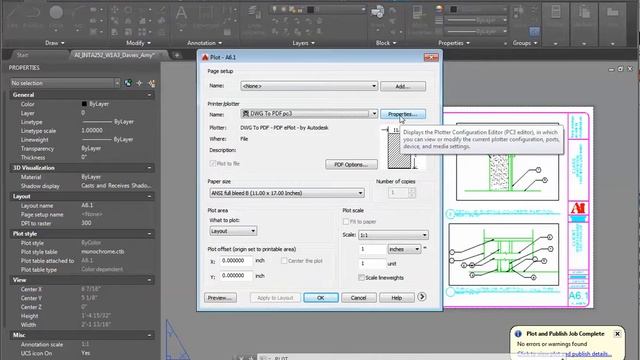Image resolution: width=640 pixels, height=360 pixels.
Task: Expand the Annotation ribbon panel
Action: (x=204, y=43)
